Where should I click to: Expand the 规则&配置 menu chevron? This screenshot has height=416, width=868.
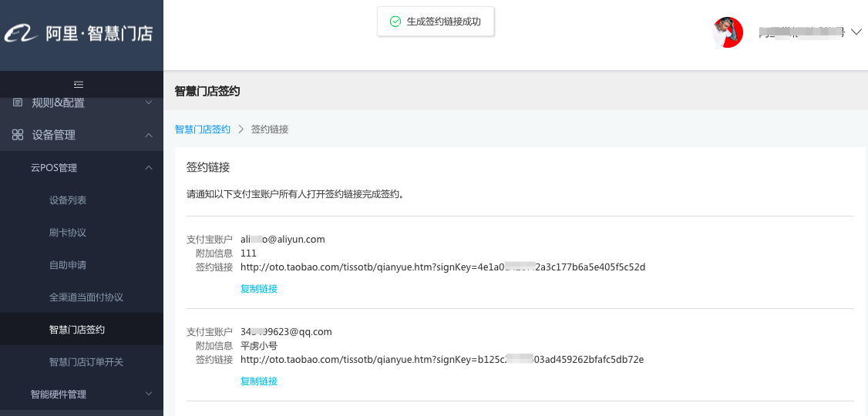click(148, 102)
